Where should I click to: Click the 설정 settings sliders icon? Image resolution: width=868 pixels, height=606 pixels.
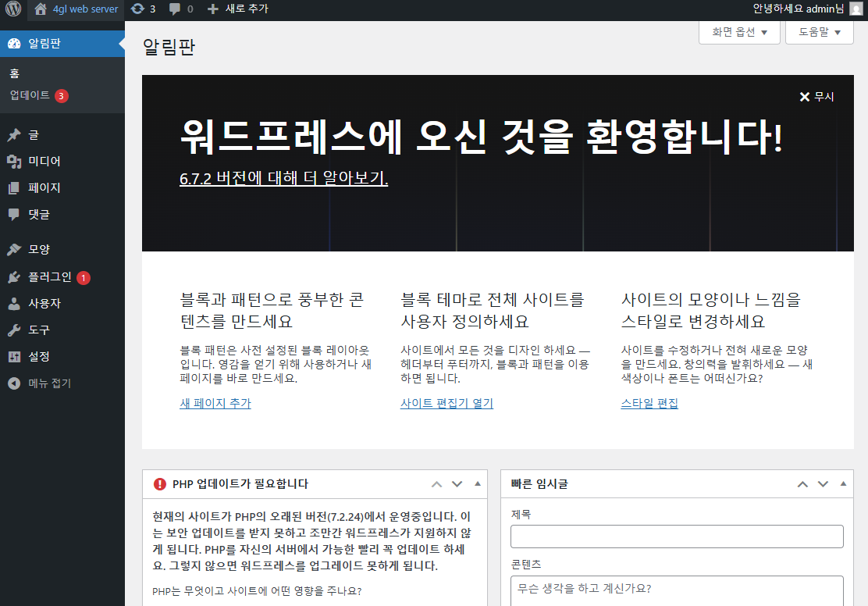14,357
